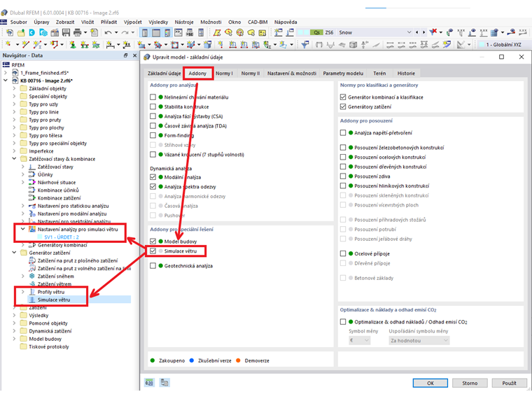532x399 pixels.
Task: Click the units 0.00 icon in dialog
Action: (x=149, y=383)
